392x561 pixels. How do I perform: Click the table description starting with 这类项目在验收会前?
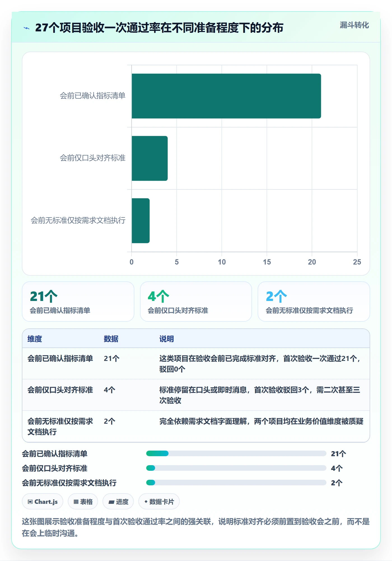260,364
